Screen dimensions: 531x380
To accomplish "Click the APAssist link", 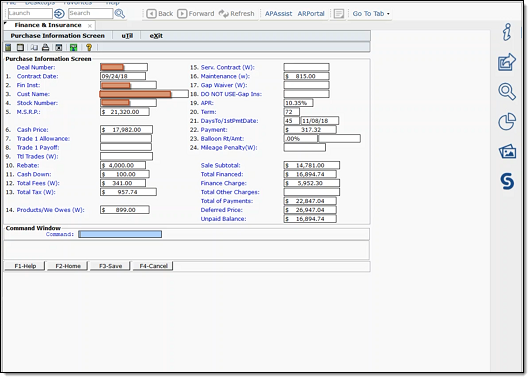I will coord(278,14).
